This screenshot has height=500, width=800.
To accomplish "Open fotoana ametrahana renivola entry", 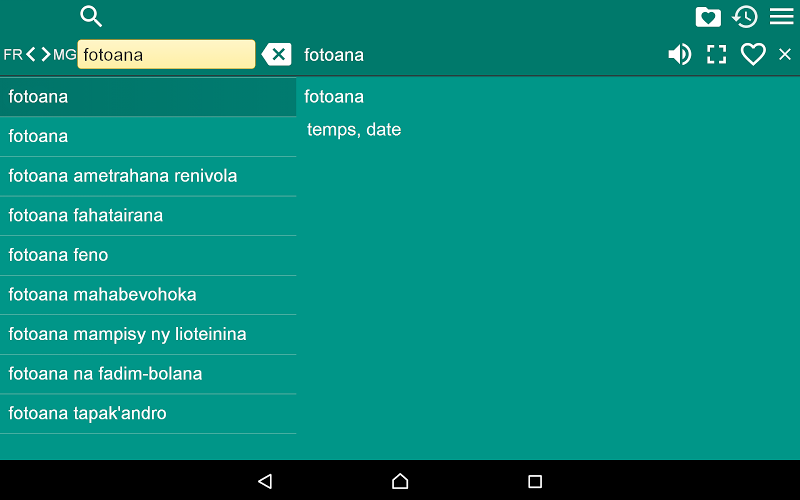I will (x=148, y=176).
